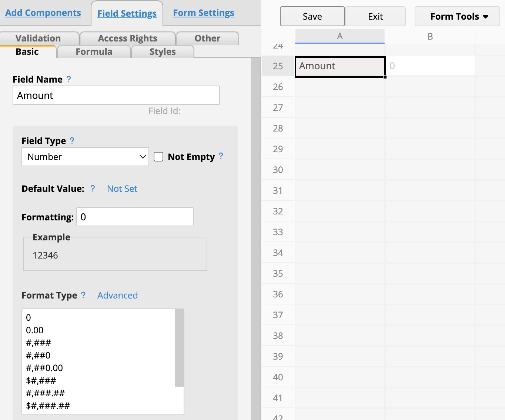This screenshot has height=420, width=505.
Task: Switch to the Styles tab
Action: click(x=163, y=52)
